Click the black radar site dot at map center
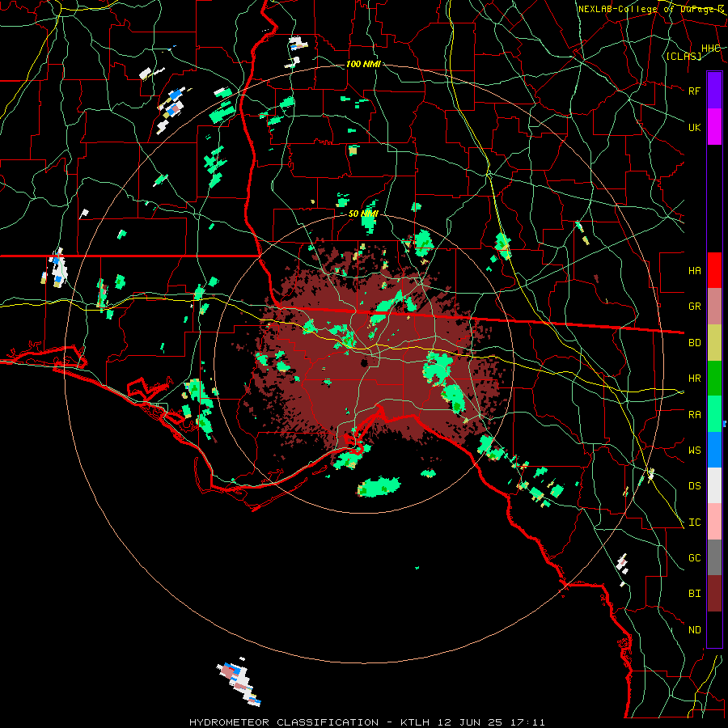The width and height of the screenshot is (728, 728). [x=364, y=362]
